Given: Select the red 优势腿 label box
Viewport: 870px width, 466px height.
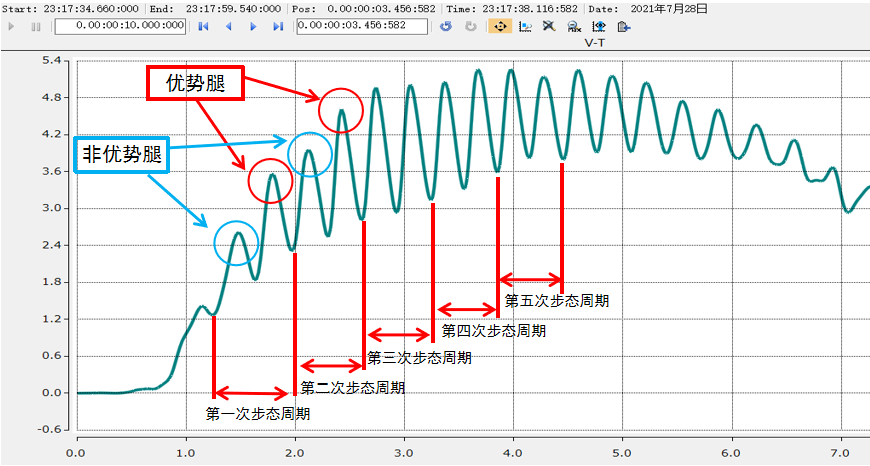Looking at the screenshot, I should click(195, 84).
